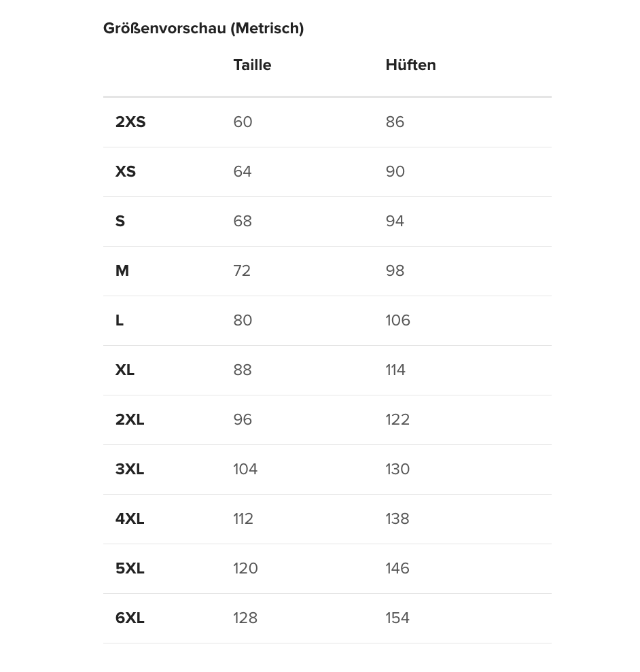Select hip value 130 for 3XL

click(x=397, y=470)
